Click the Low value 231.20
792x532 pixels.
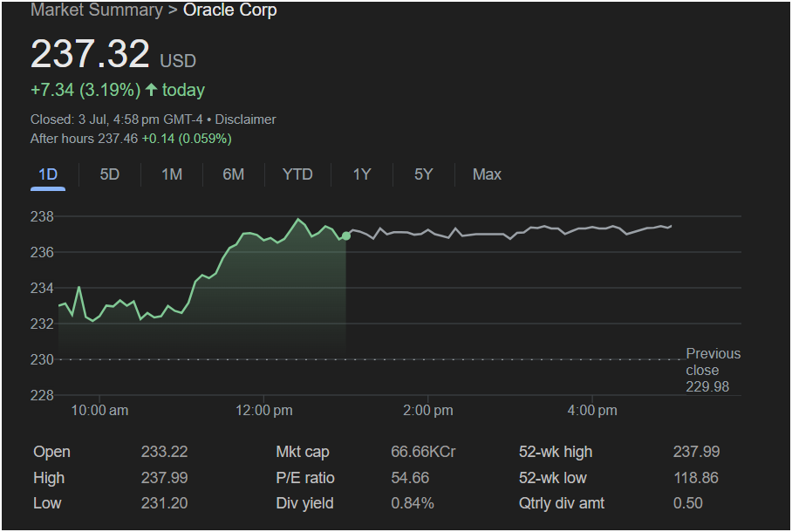click(x=164, y=503)
